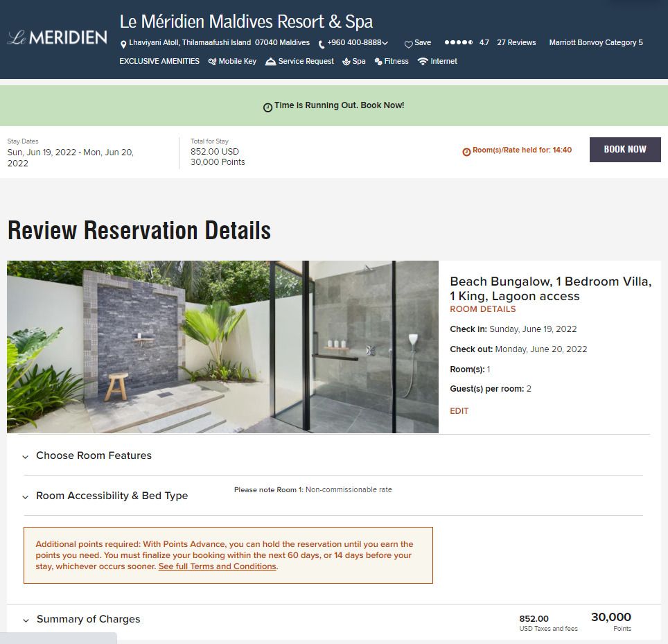Screen dimensions: 668x644
Task: Click the Le Méridien Maldives Resort & Spa title
Action: [246, 21]
